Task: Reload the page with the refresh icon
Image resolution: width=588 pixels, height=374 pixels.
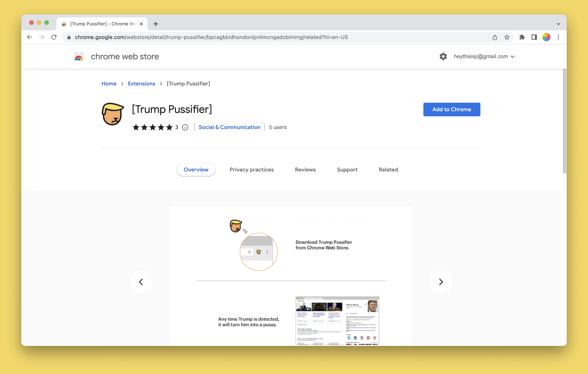Action: [x=54, y=37]
